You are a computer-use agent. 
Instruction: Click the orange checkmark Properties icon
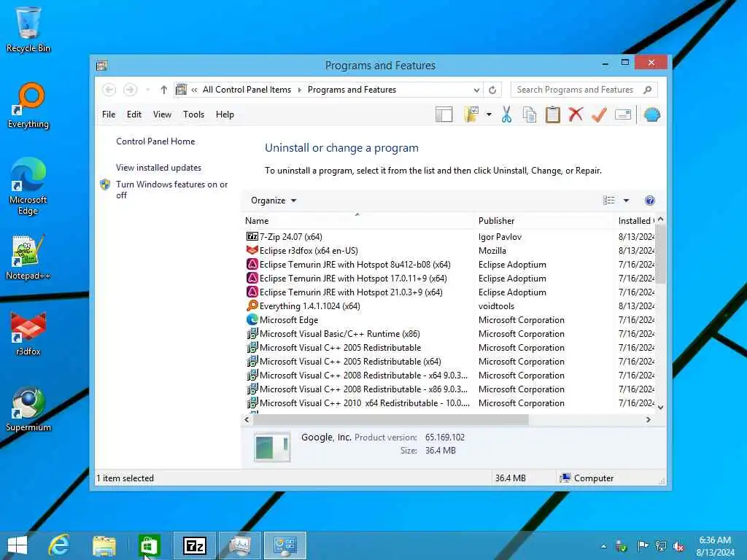(x=600, y=114)
